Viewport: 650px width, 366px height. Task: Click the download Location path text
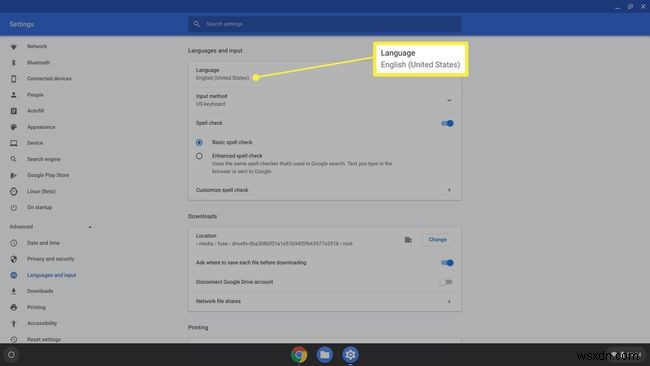[x=274, y=244]
